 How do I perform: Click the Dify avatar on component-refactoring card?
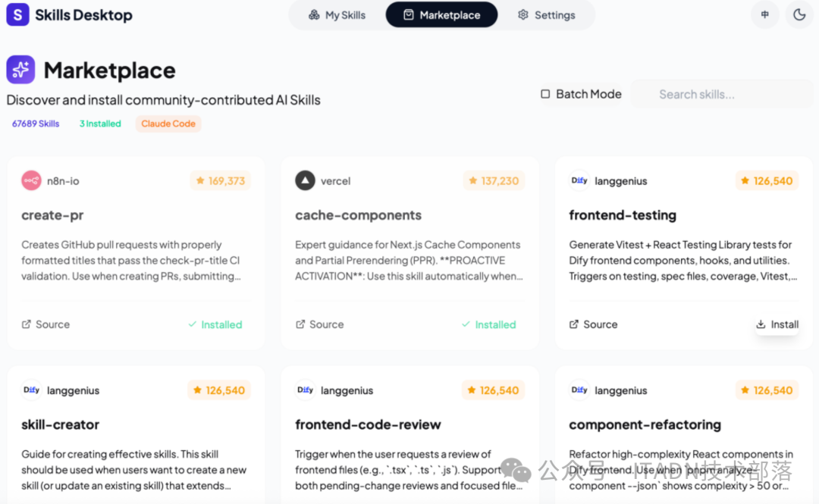coord(579,390)
